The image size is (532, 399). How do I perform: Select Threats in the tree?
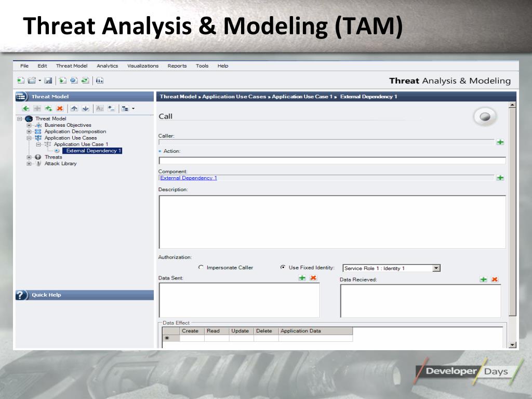pos(54,157)
